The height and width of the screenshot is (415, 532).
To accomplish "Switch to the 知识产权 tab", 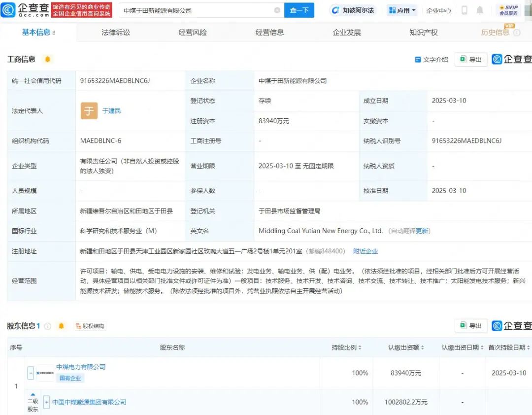I will (x=424, y=33).
